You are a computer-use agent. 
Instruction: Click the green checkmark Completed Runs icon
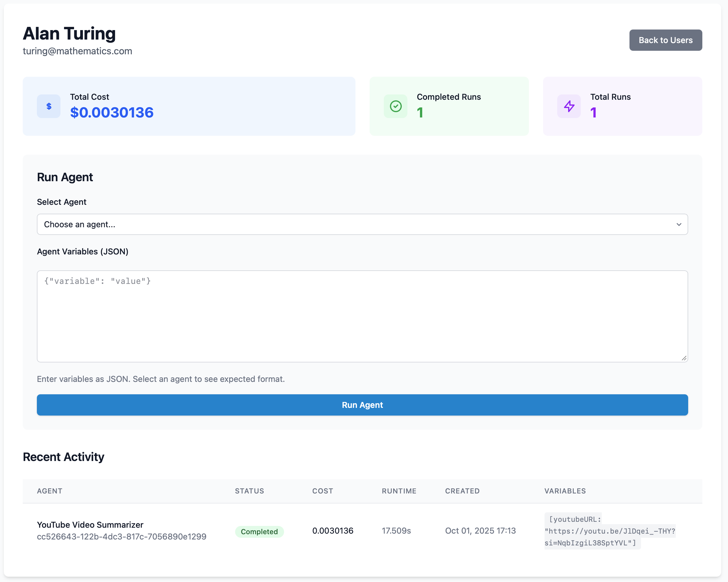click(x=395, y=106)
